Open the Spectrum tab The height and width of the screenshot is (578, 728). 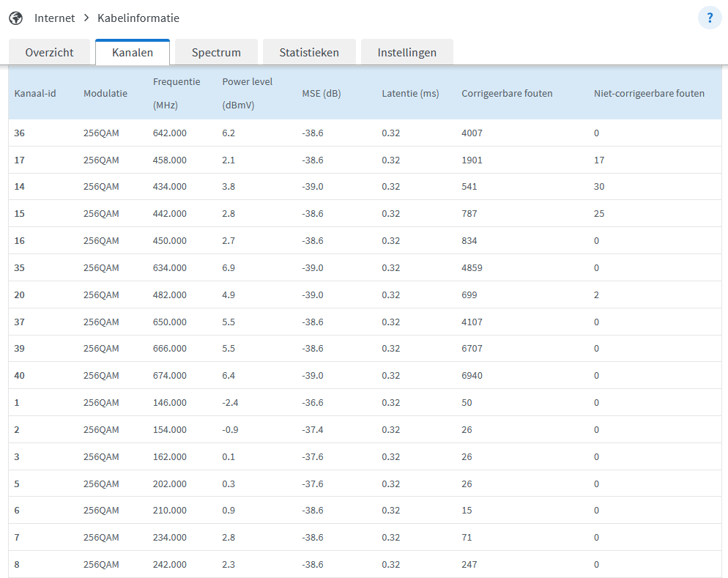click(216, 53)
